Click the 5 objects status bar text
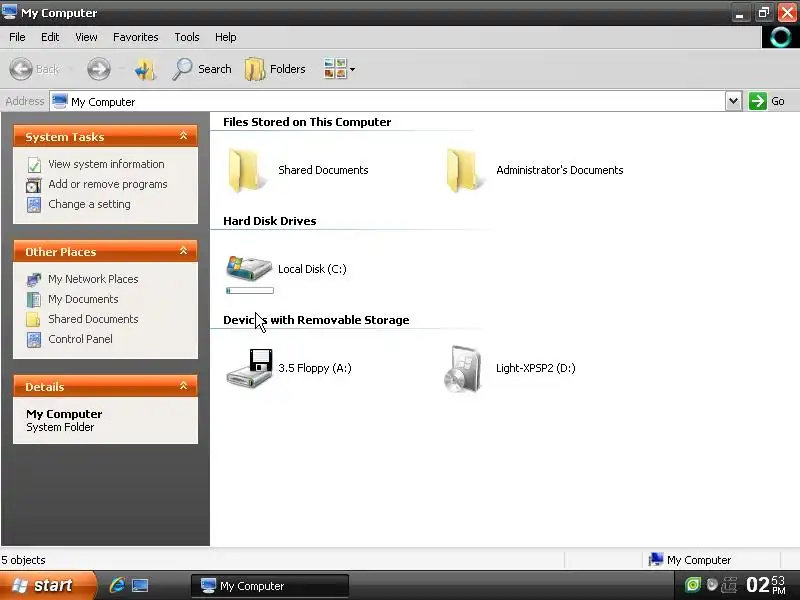Screen dimensions: 800x600 click(x=23, y=560)
